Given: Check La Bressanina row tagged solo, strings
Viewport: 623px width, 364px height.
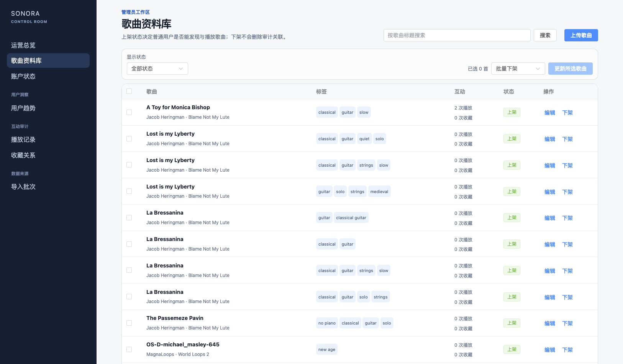Looking at the screenshot, I should pos(129,297).
